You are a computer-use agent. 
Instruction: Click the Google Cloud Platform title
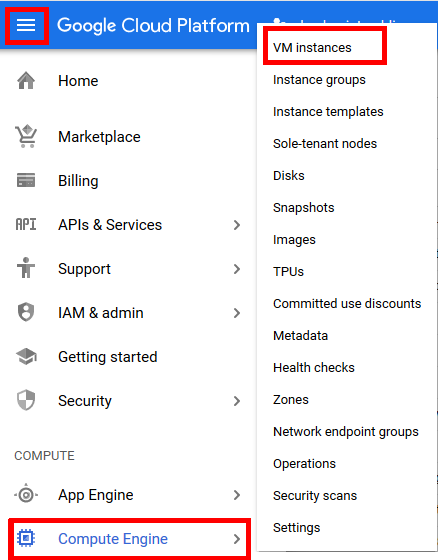point(153,26)
